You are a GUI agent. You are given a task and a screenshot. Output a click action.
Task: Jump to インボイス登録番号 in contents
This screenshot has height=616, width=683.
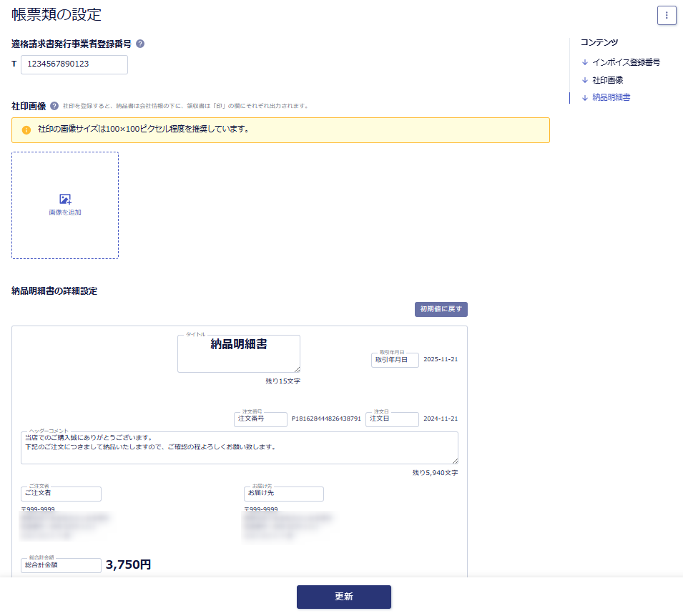[625, 62]
